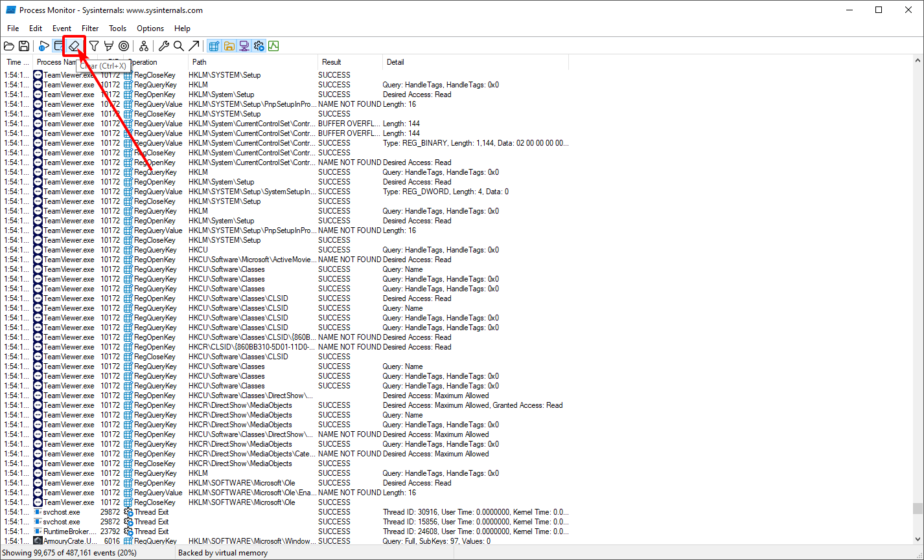This screenshot has width=924, height=560.
Task: Open the Edit menu
Action: point(36,28)
